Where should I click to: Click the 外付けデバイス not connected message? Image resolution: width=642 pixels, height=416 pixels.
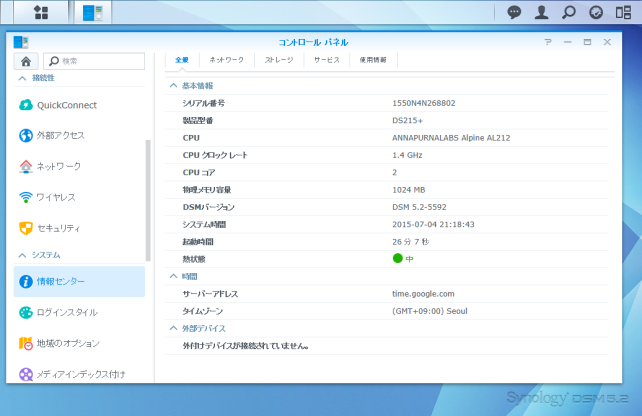(245, 346)
